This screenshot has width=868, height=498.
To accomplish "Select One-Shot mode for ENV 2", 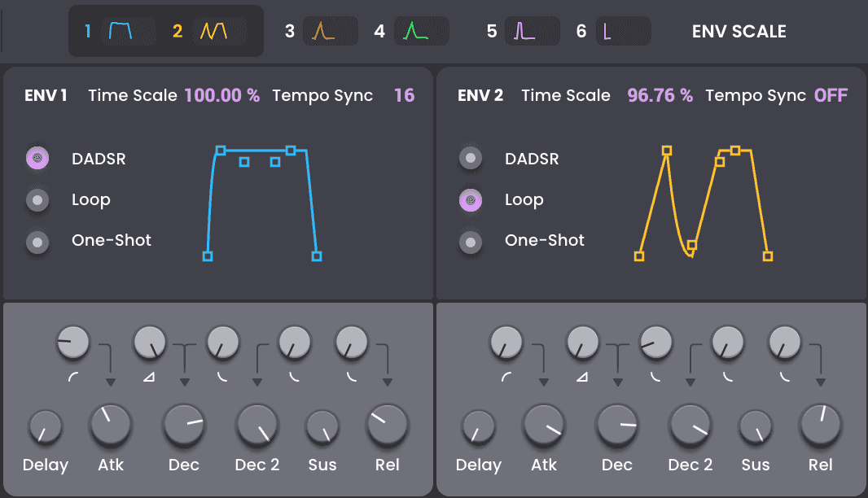I will coord(471,242).
